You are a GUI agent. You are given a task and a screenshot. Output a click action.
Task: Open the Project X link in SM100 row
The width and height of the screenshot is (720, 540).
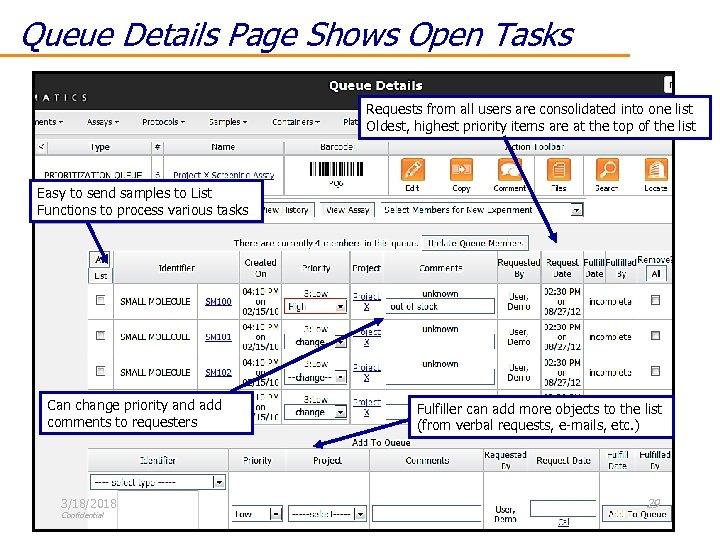[366, 301]
